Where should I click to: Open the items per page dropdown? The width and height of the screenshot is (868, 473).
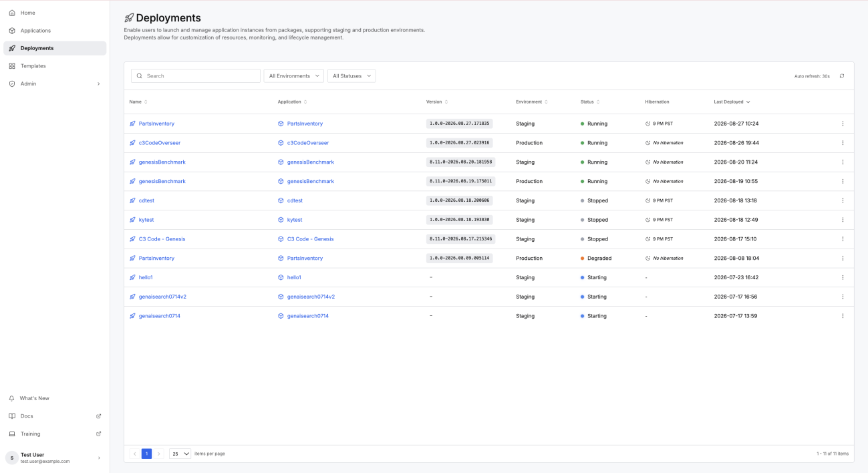click(180, 454)
